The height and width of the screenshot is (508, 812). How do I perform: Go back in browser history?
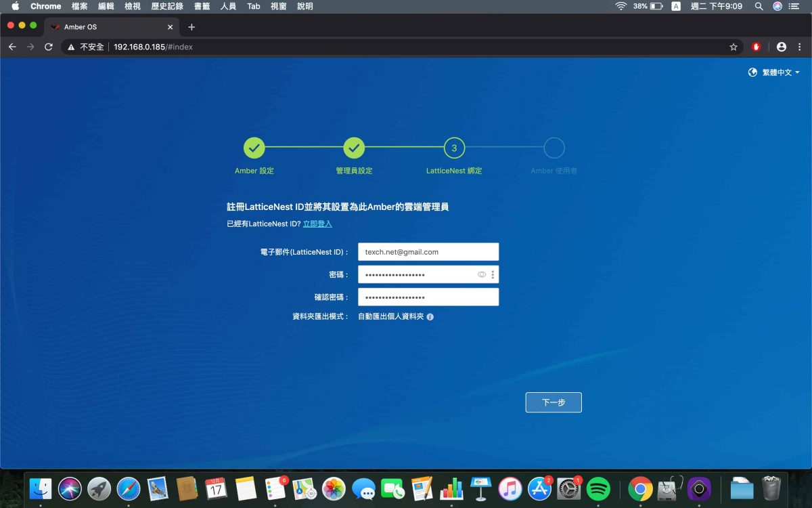click(12, 47)
